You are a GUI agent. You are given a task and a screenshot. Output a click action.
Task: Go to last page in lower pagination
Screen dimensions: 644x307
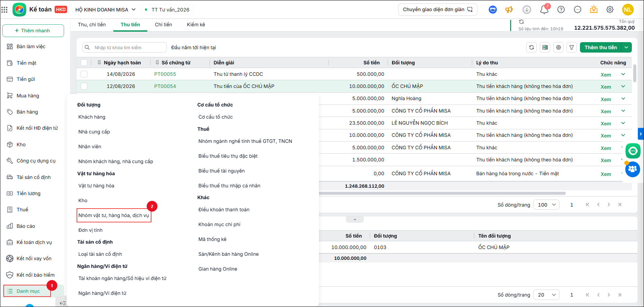620,295
